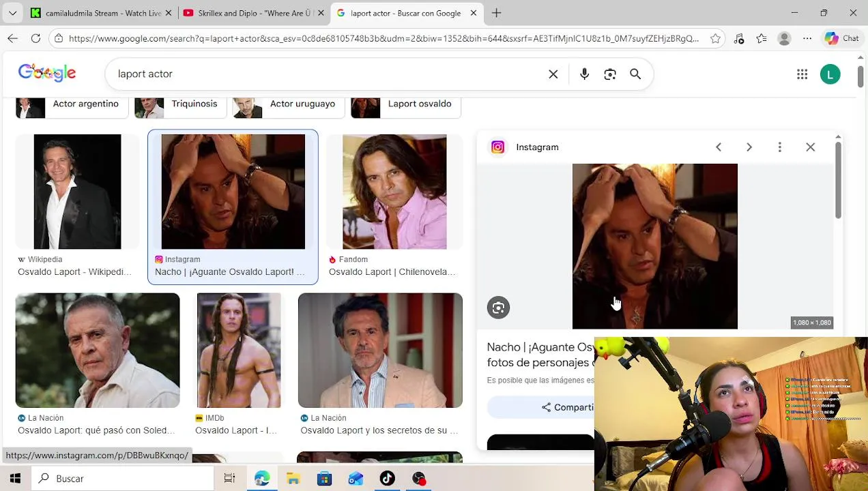The image size is (868, 491).
Task: Open Microsoft Store from taskbar
Action: [x=325, y=479]
